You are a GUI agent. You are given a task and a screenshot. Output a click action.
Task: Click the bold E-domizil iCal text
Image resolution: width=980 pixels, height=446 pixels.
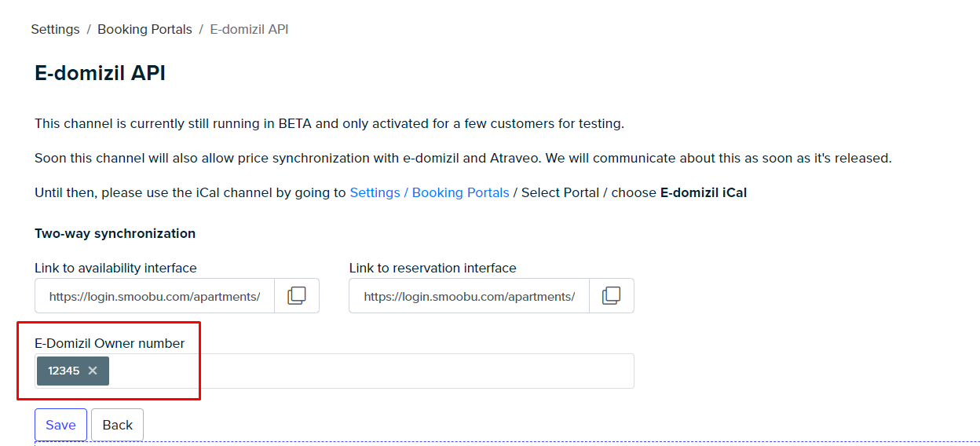pos(704,192)
